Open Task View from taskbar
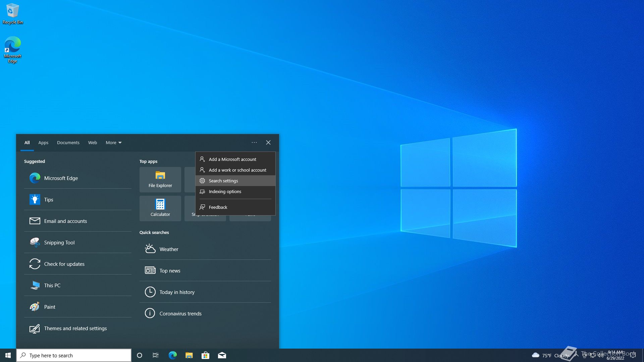The width and height of the screenshot is (644, 362). pos(156,355)
